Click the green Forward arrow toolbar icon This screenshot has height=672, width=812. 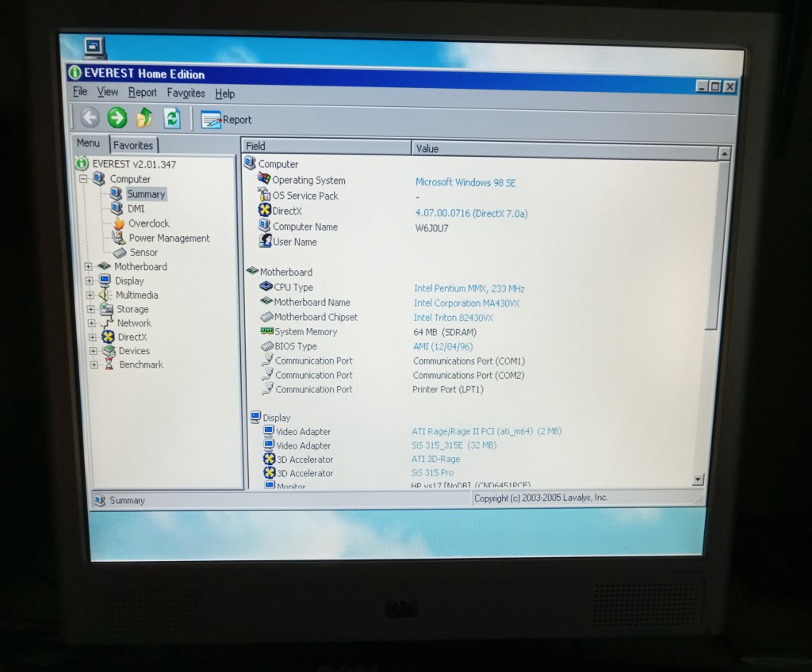click(117, 118)
